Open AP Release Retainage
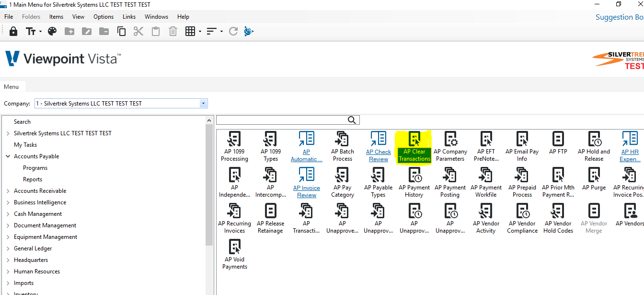Image resolution: width=644 pixels, height=295 pixels. click(x=270, y=218)
